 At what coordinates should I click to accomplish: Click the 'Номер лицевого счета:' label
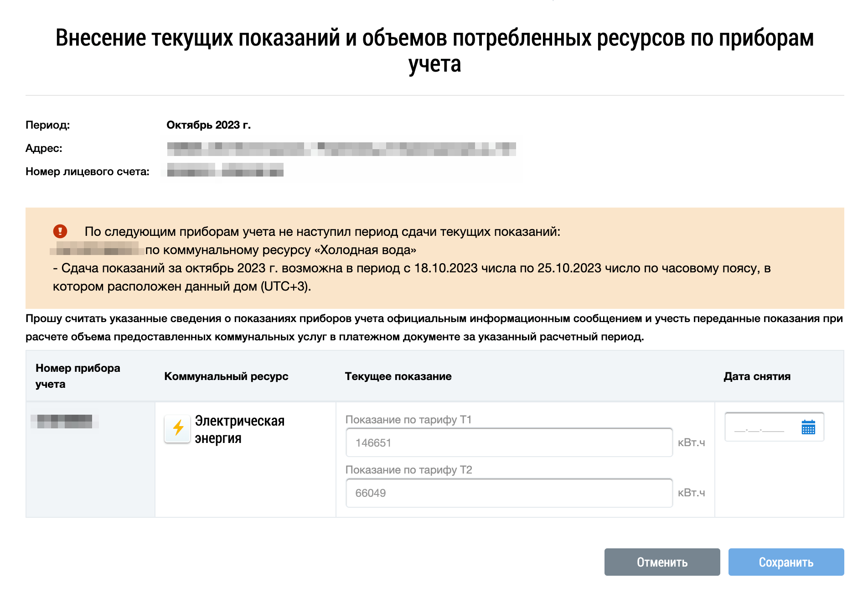coord(88,172)
